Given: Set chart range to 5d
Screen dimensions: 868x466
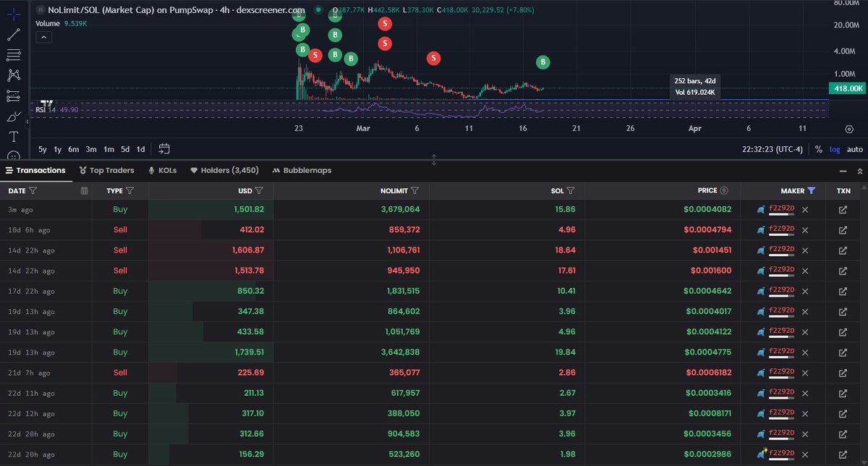Looking at the screenshot, I should pos(125,149).
